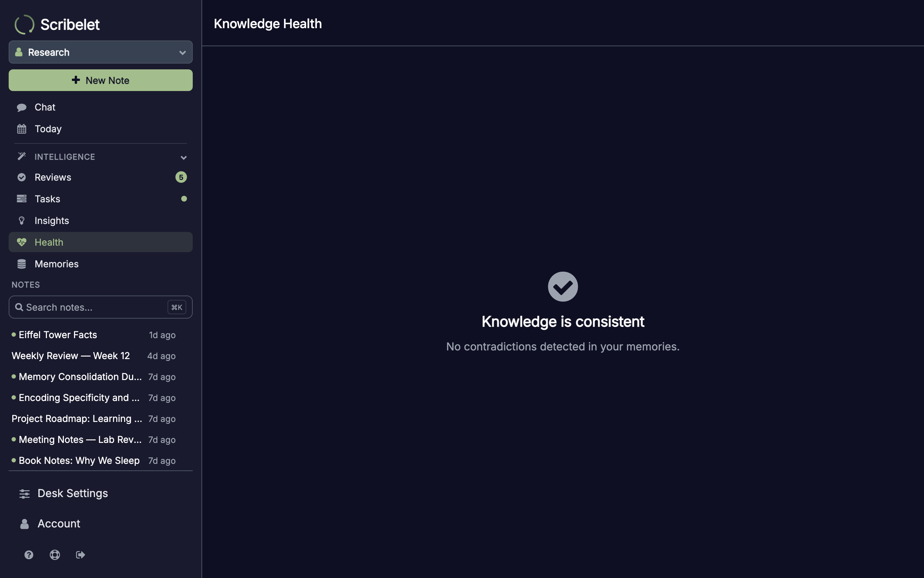This screenshot has width=924, height=578.
Task: Click the Reviews checkmark circle icon
Action: [x=22, y=177]
